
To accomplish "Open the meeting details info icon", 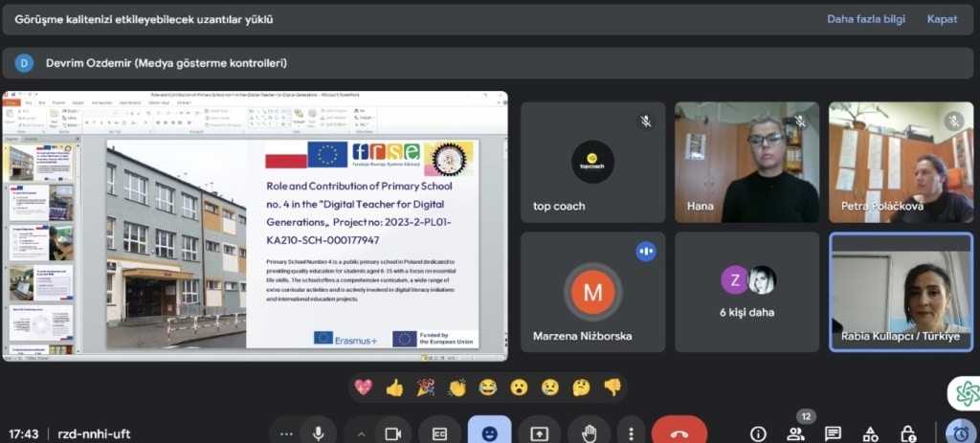I will tap(758, 433).
